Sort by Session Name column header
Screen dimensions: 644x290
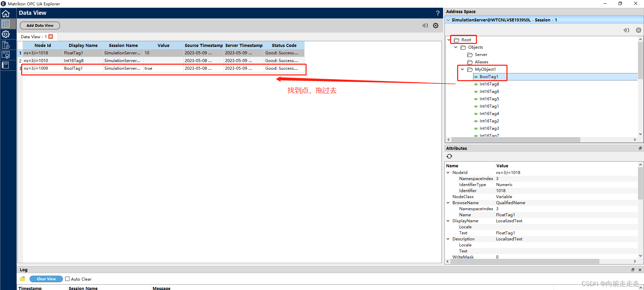pyautogui.click(x=123, y=45)
